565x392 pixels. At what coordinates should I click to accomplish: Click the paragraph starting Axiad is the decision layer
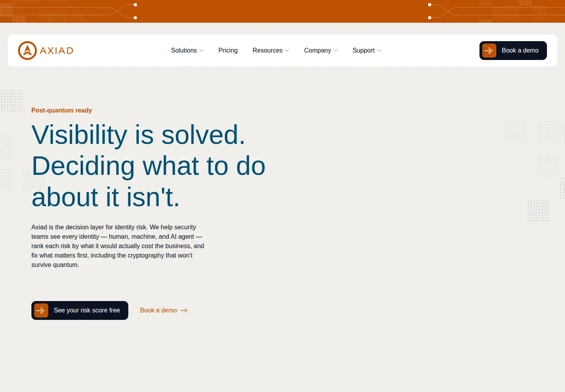coord(118,246)
